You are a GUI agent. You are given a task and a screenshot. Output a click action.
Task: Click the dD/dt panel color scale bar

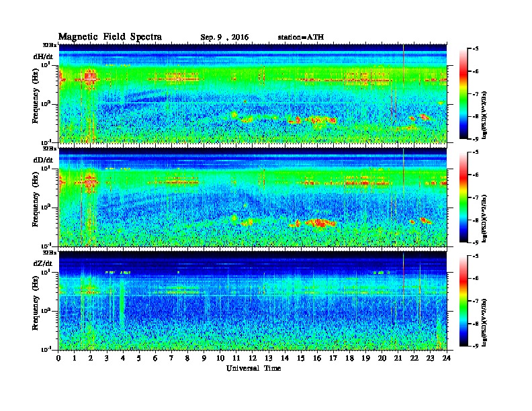click(x=463, y=197)
